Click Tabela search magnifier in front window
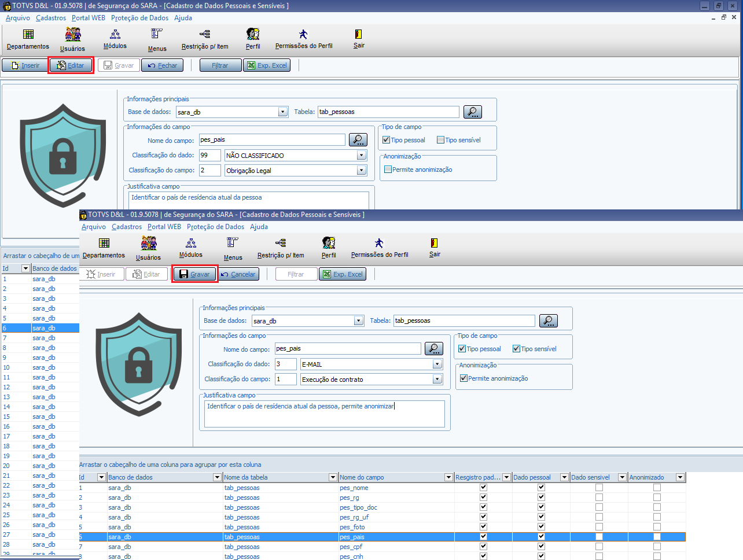The image size is (743, 560). click(549, 320)
